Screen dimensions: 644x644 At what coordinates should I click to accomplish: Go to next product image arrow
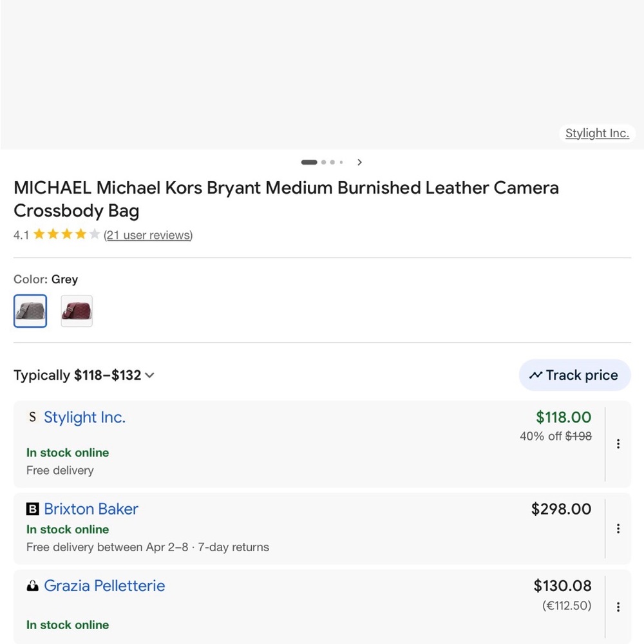(x=359, y=162)
